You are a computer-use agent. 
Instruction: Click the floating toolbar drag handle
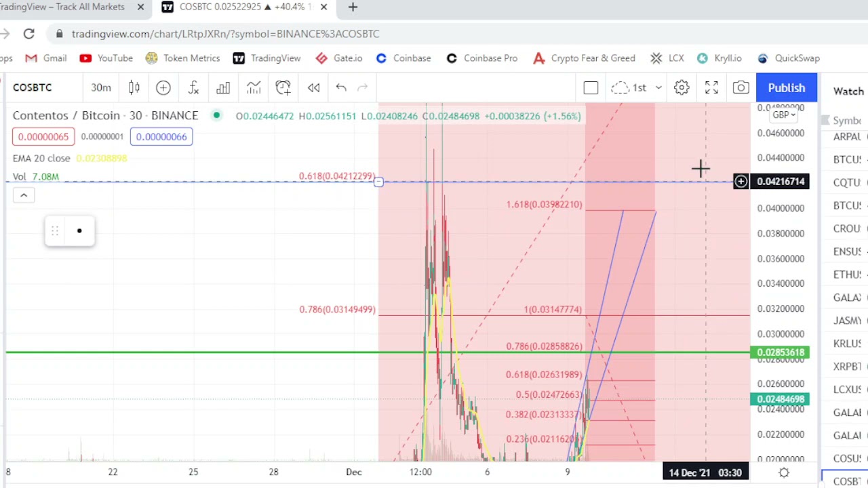tap(55, 231)
